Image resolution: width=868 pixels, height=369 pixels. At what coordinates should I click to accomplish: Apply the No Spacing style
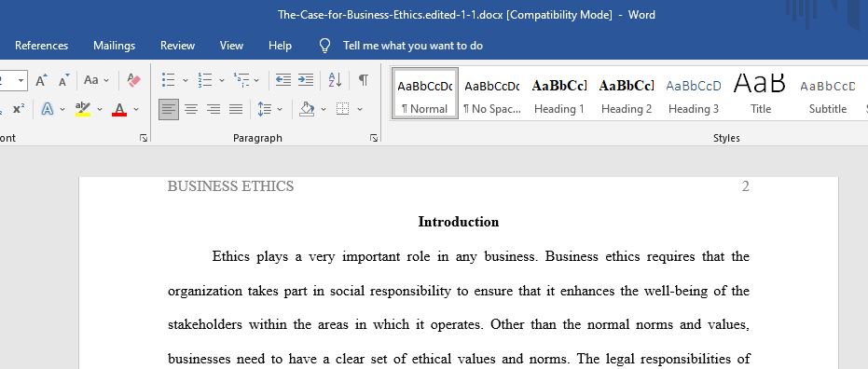click(x=492, y=93)
